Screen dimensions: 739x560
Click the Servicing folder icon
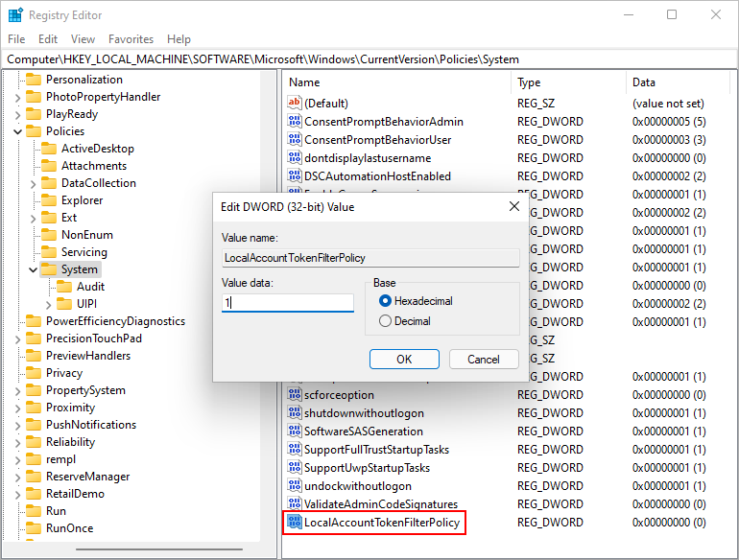49,252
